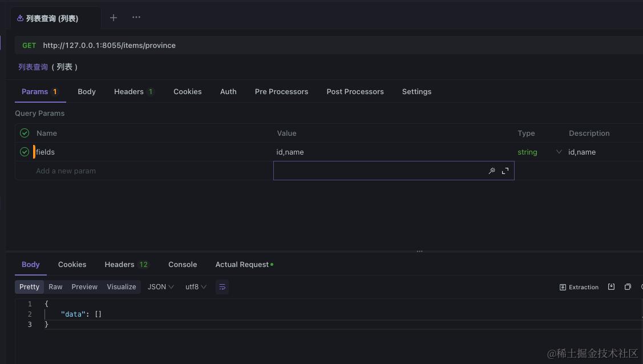The width and height of the screenshot is (643, 364).
Task: Open the utf8 encoding dropdown
Action: (196, 287)
